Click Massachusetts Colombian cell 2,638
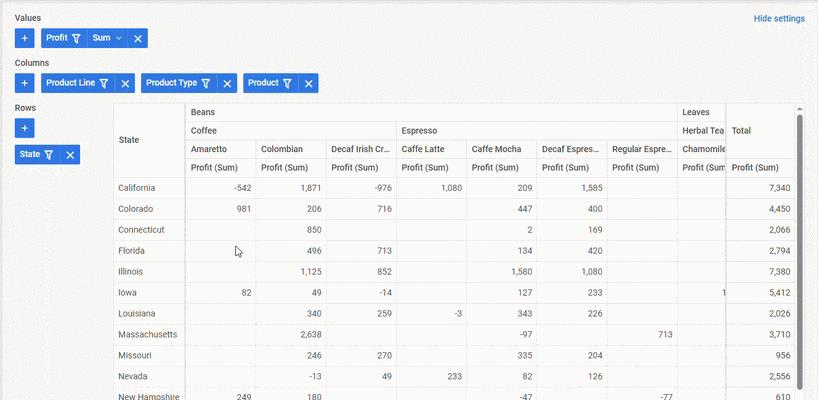The height and width of the screenshot is (400, 818). [x=291, y=334]
